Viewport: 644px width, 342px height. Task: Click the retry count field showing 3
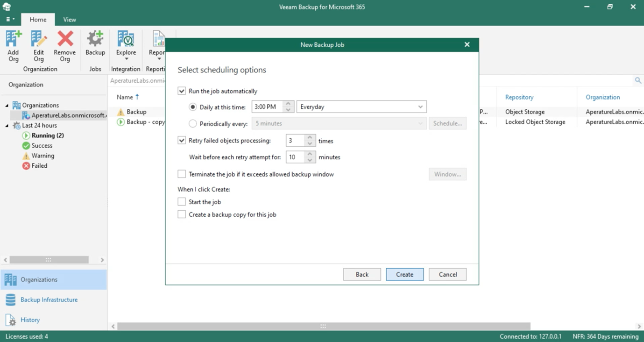296,141
